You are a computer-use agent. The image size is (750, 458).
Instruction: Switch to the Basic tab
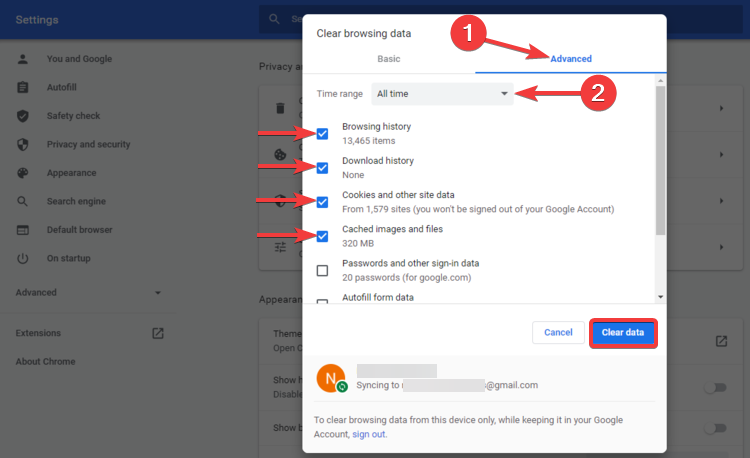388,59
